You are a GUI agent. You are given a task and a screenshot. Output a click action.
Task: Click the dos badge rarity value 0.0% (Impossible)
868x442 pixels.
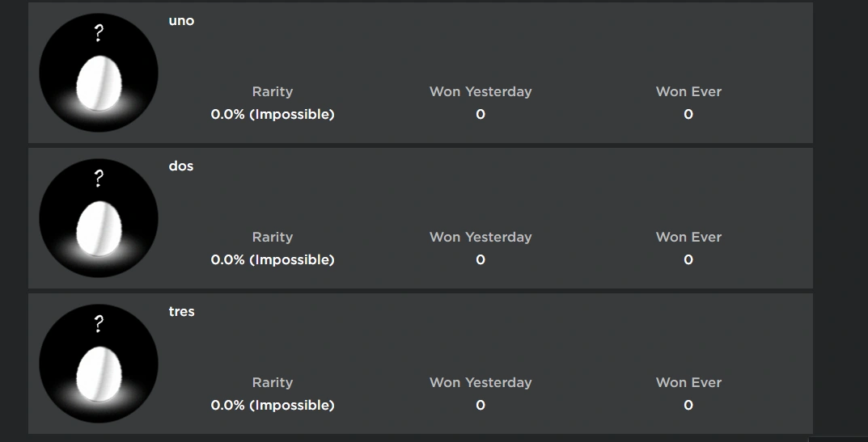pyautogui.click(x=273, y=260)
